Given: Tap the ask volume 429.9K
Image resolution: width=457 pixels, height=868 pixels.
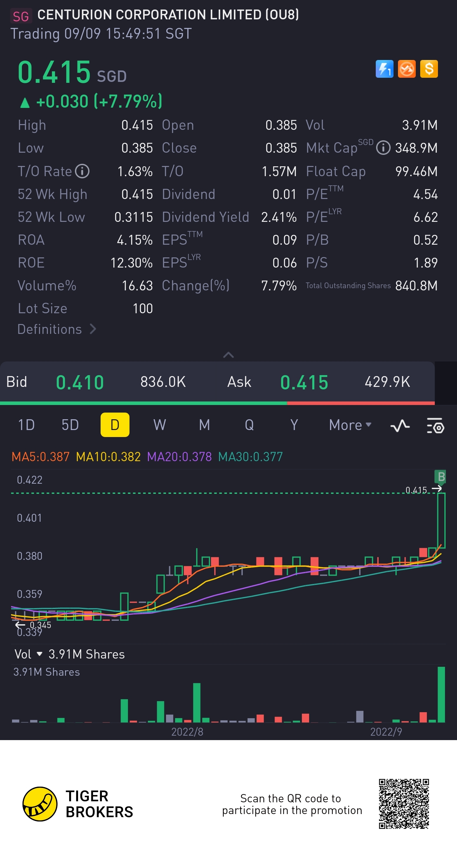Looking at the screenshot, I should [x=387, y=382].
